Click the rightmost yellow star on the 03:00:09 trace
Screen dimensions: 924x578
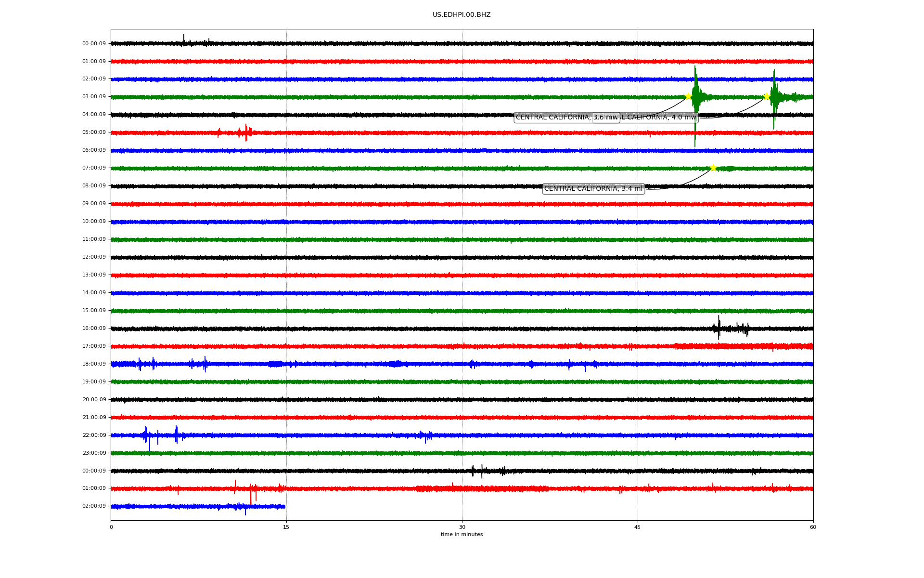(767, 96)
